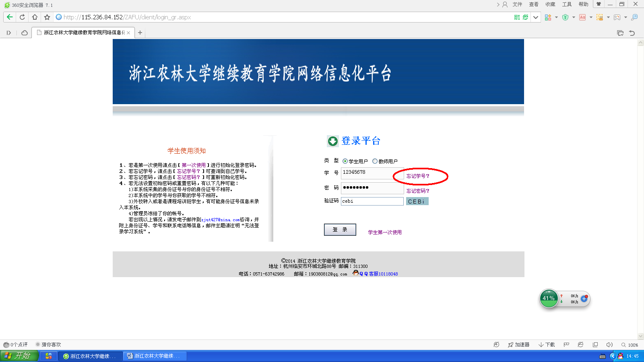Reload the page with the refresh icon
The width and height of the screenshot is (644, 362).
[22, 17]
